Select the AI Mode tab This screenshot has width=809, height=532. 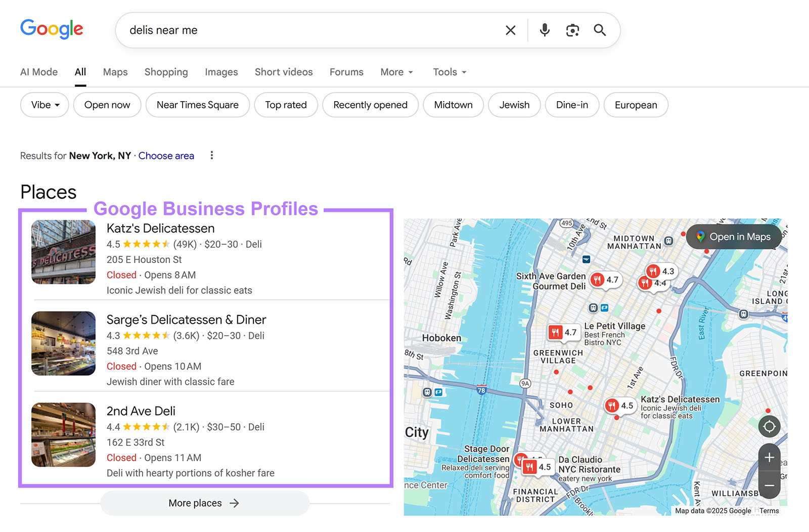(38, 72)
